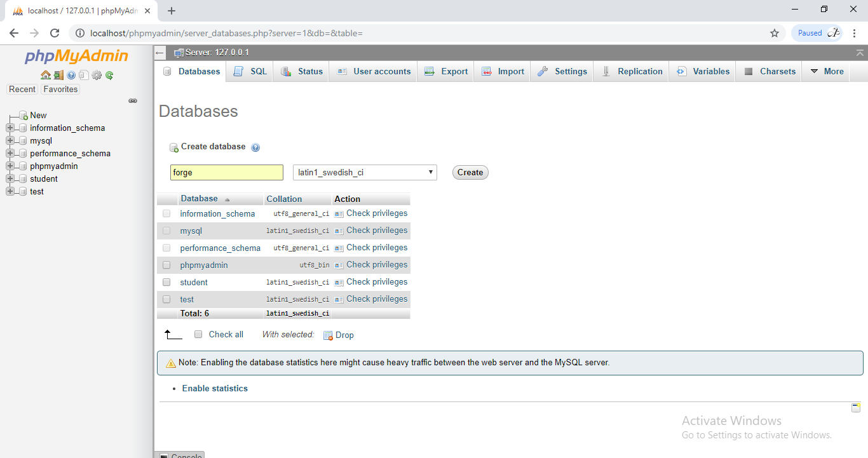868x458 pixels.
Task: Expand the performance_schema tree node
Action: (x=10, y=154)
